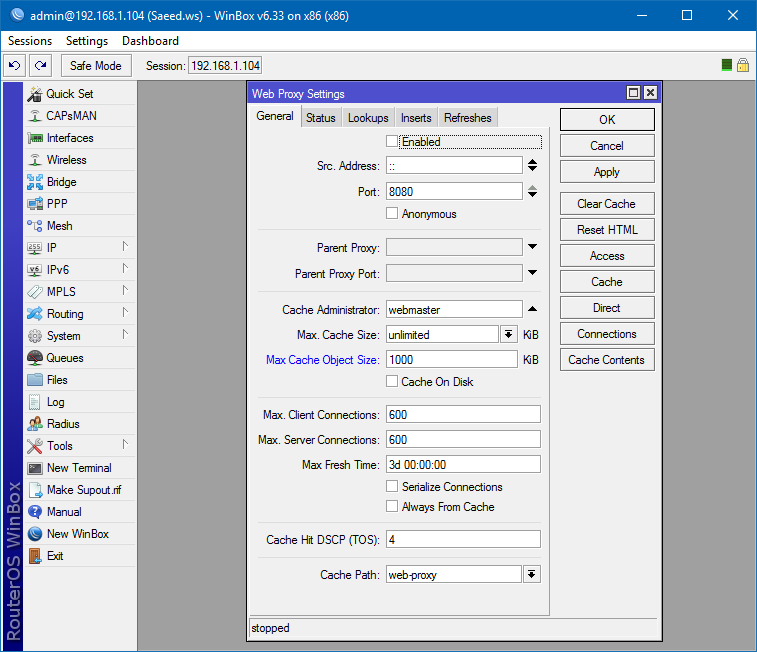The height and width of the screenshot is (652, 757).
Task: Open the Interfaces icon
Action: tap(35, 138)
